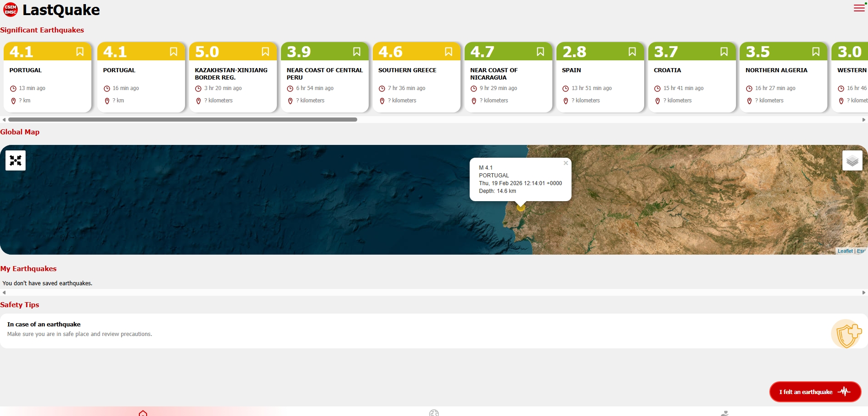868x416 pixels.
Task: Open the map layers control
Action: pyautogui.click(x=852, y=160)
